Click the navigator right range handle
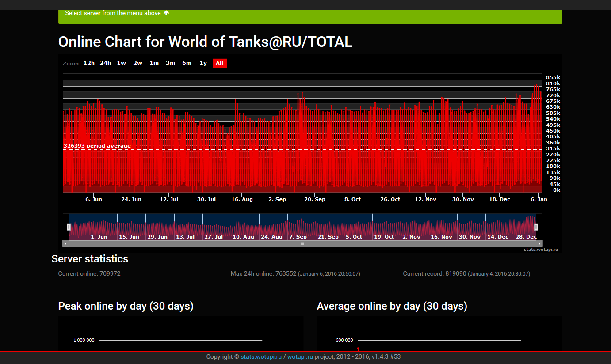 tap(536, 227)
